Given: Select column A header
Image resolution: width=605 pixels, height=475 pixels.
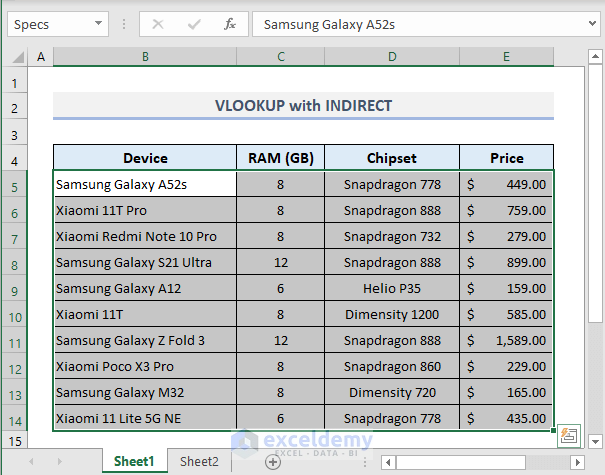Looking at the screenshot, I should coord(41,57).
